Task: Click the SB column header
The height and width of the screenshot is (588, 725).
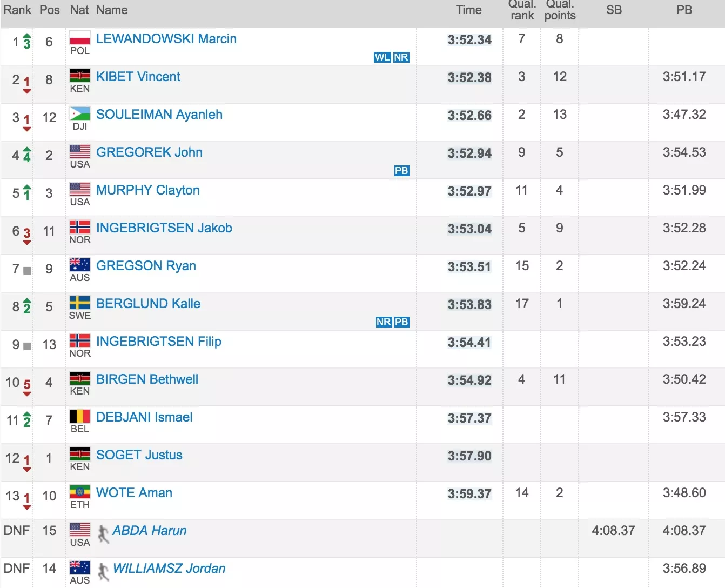Action: (614, 10)
